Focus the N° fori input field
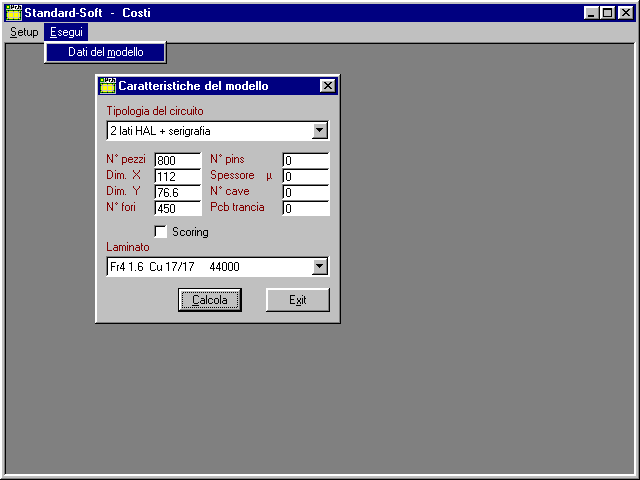The height and width of the screenshot is (480, 640). coord(178,208)
